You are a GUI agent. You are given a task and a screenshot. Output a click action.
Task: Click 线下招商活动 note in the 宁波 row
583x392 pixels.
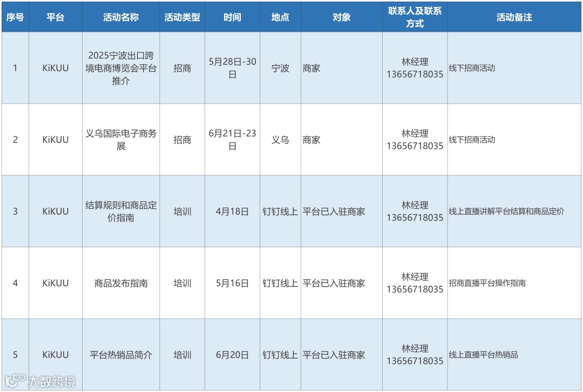tap(514, 68)
